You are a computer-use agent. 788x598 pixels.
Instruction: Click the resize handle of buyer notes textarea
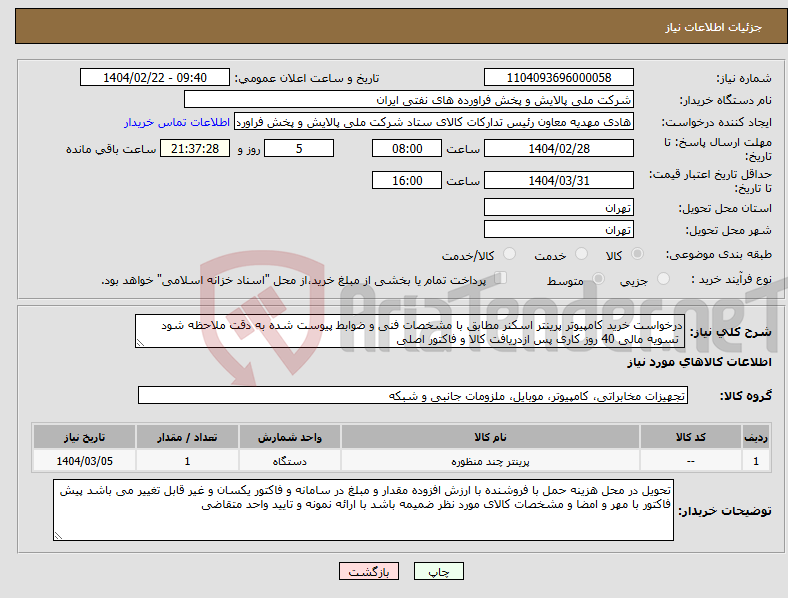[58, 536]
